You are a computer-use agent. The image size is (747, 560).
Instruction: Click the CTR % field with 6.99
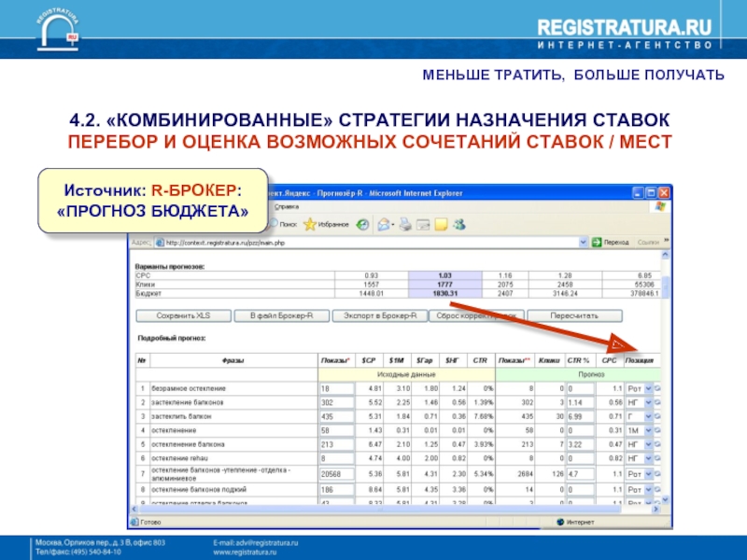[x=581, y=416]
